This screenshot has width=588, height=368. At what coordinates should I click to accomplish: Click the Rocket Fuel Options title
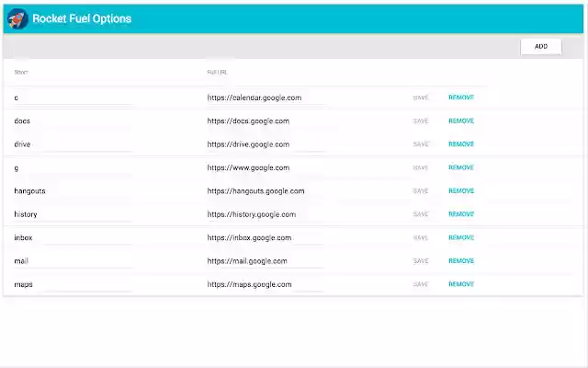82,18
